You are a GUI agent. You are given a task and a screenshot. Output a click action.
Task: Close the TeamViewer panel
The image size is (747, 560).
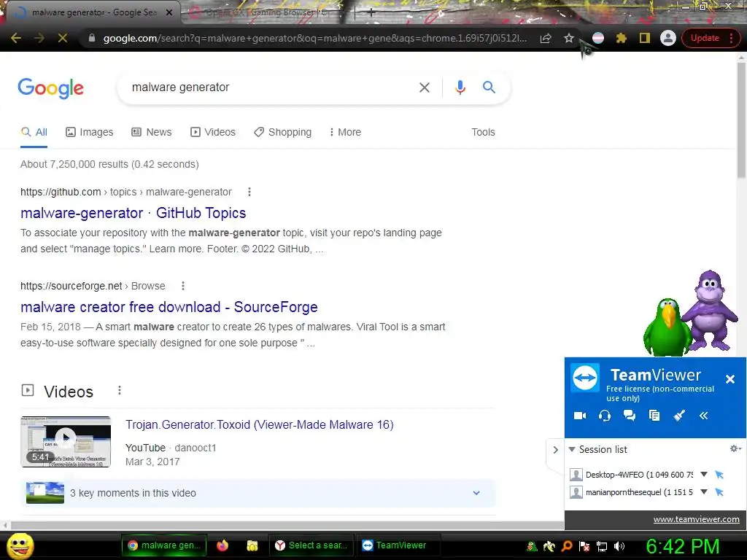coord(729,379)
